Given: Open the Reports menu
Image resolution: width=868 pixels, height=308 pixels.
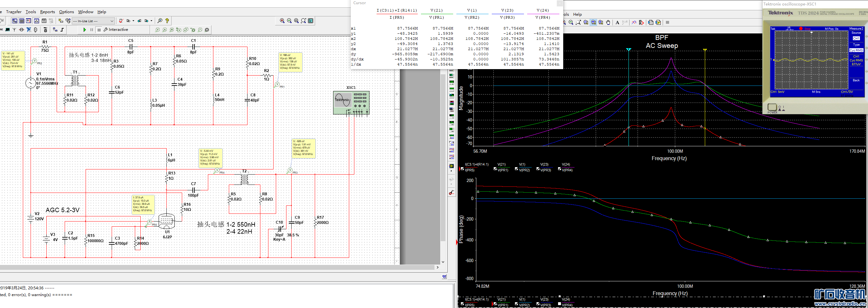Looking at the screenshot, I should point(47,12).
